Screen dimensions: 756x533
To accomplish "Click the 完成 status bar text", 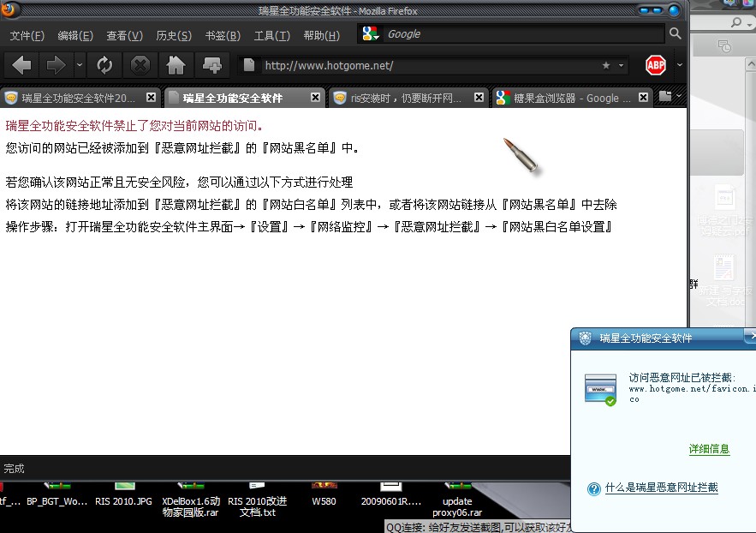I will click(x=14, y=469).
